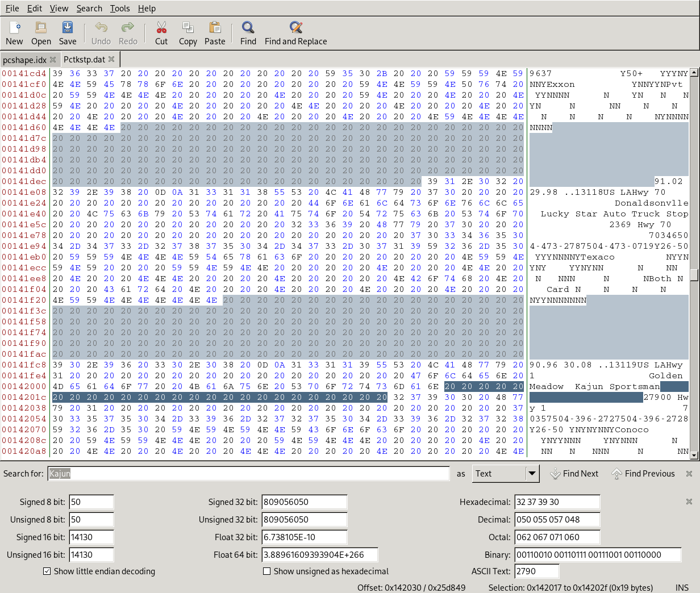The width and height of the screenshot is (700, 593).
Task: Click the vertical scrollbar thumb
Action: [694, 275]
